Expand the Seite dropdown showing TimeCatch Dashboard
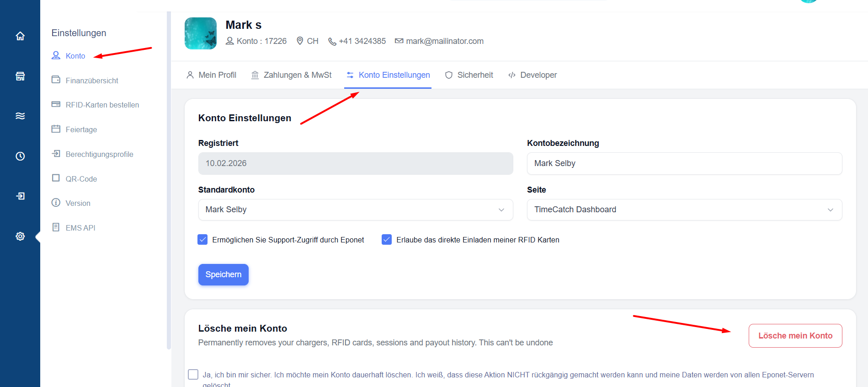 pos(684,210)
